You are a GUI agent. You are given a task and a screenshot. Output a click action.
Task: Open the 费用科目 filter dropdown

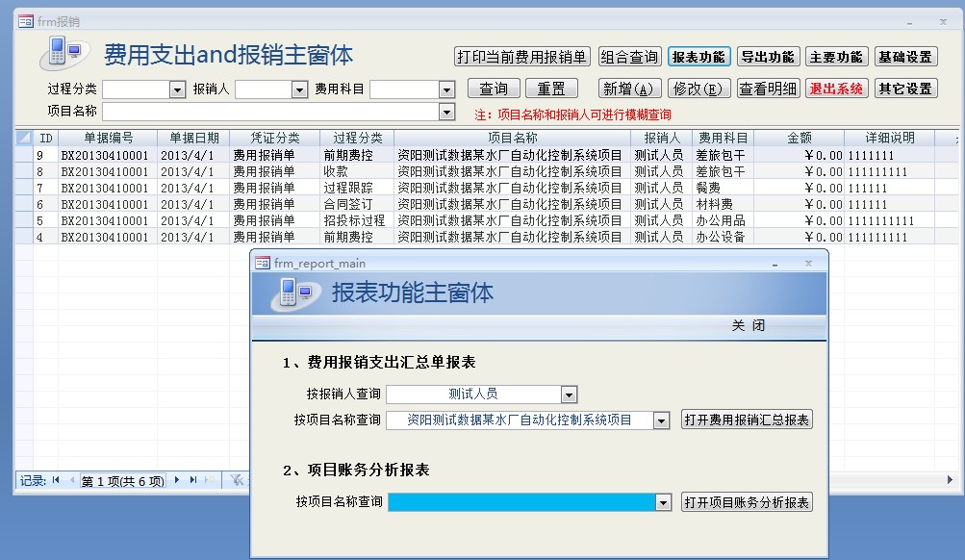pos(446,89)
